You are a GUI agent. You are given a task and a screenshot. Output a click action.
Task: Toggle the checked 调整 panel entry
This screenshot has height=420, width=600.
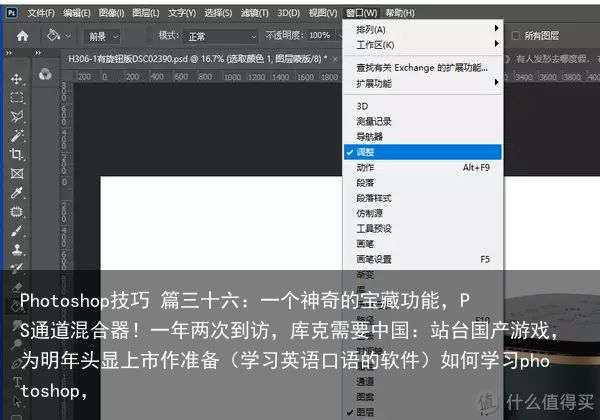click(422, 152)
